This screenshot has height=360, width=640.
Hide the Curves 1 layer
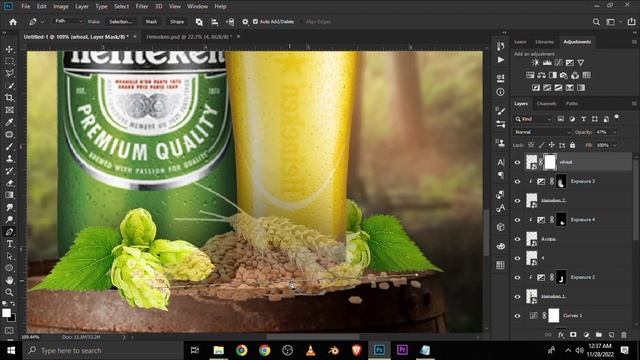click(518, 316)
